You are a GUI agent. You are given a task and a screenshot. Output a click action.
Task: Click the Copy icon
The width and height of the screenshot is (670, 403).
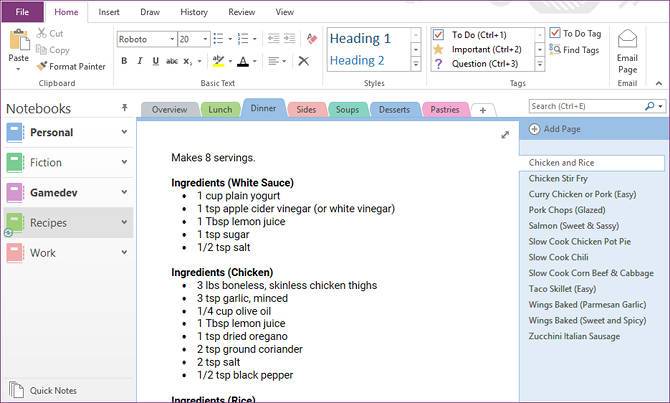pos(41,50)
